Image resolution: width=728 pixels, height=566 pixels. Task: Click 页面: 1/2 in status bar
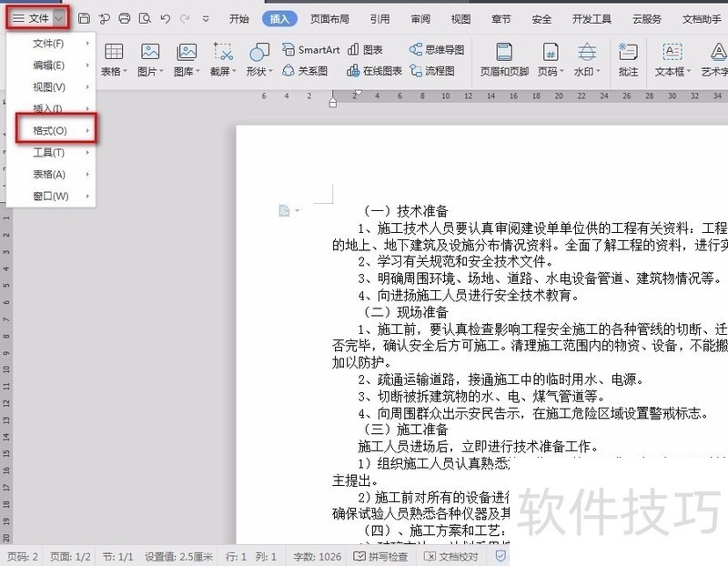coord(70,556)
